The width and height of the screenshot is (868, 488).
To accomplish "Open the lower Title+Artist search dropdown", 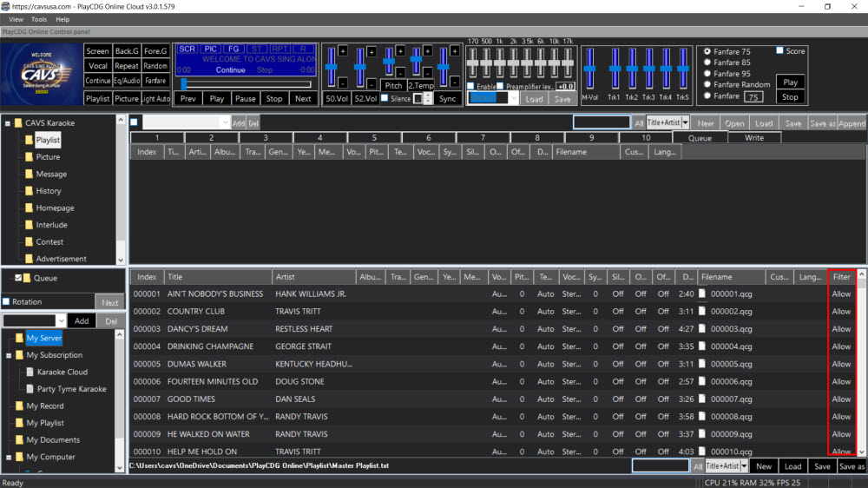I will coord(744,466).
